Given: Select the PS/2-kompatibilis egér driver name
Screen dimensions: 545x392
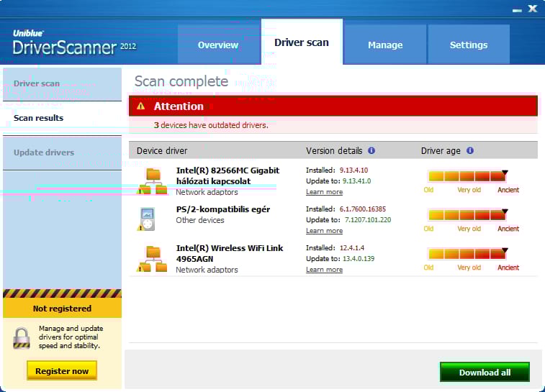Looking at the screenshot, I should [223, 209].
